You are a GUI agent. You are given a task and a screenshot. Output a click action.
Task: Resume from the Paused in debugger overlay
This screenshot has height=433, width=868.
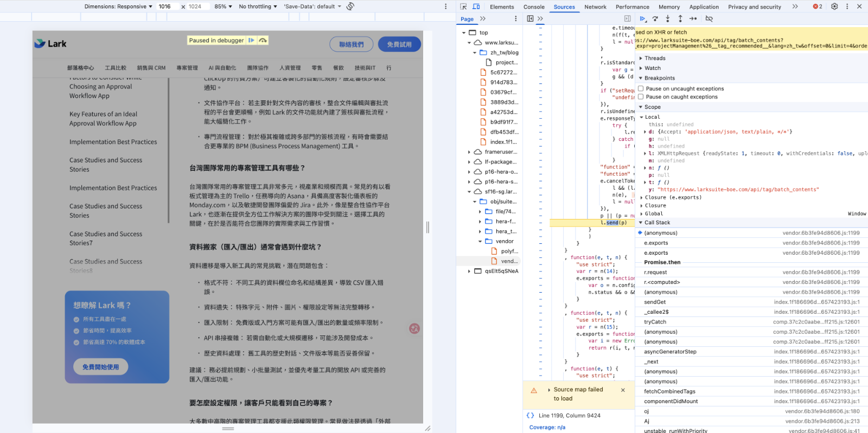[x=251, y=40]
